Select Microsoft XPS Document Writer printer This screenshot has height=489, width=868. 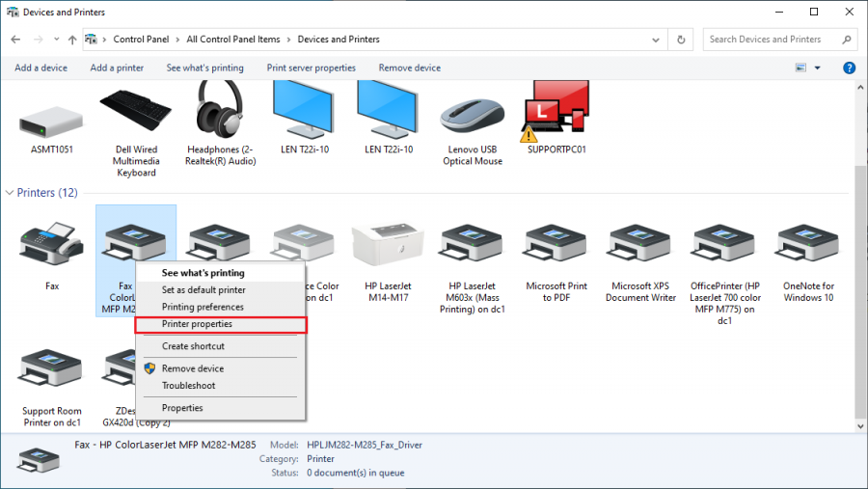coord(640,242)
